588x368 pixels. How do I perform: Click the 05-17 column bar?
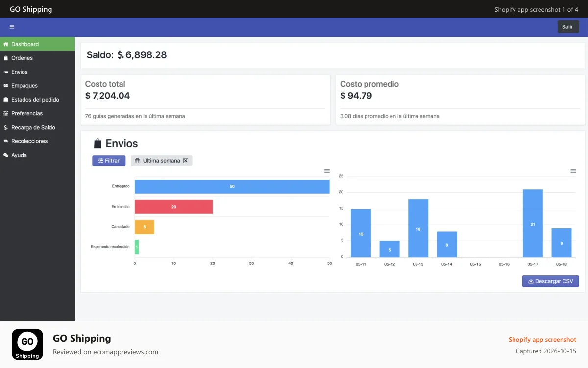533,223
